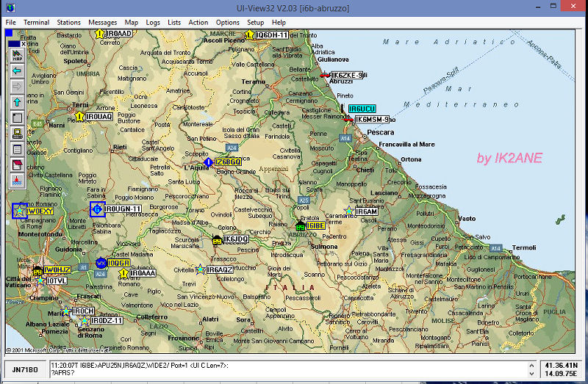Screen dimensions: 588x384
Task: Select the IR0UGN-11 gateway icon
Action: (98, 209)
